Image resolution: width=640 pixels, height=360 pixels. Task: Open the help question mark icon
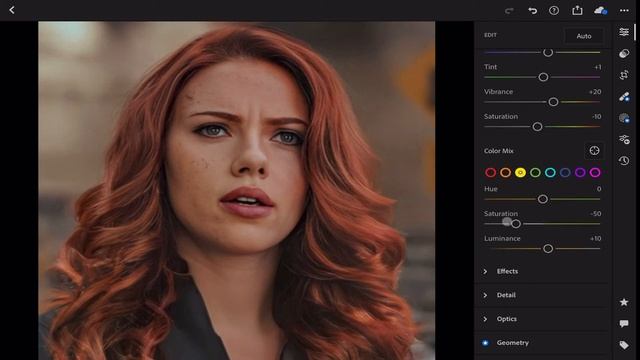point(554,11)
